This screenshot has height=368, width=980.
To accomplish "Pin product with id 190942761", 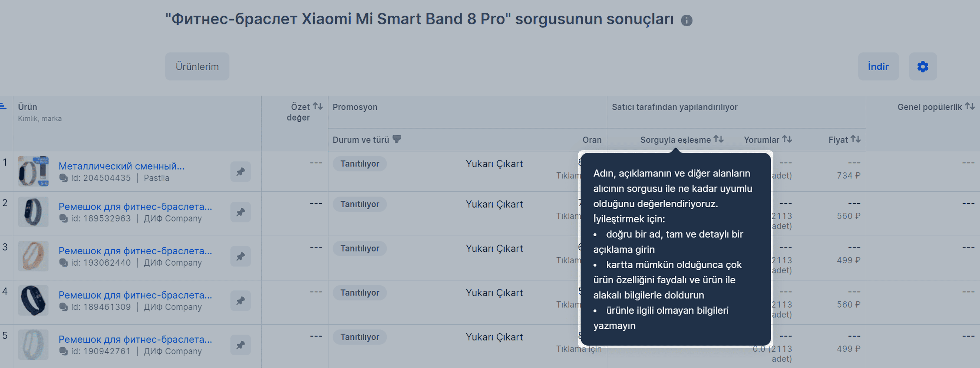I will 240,345.
